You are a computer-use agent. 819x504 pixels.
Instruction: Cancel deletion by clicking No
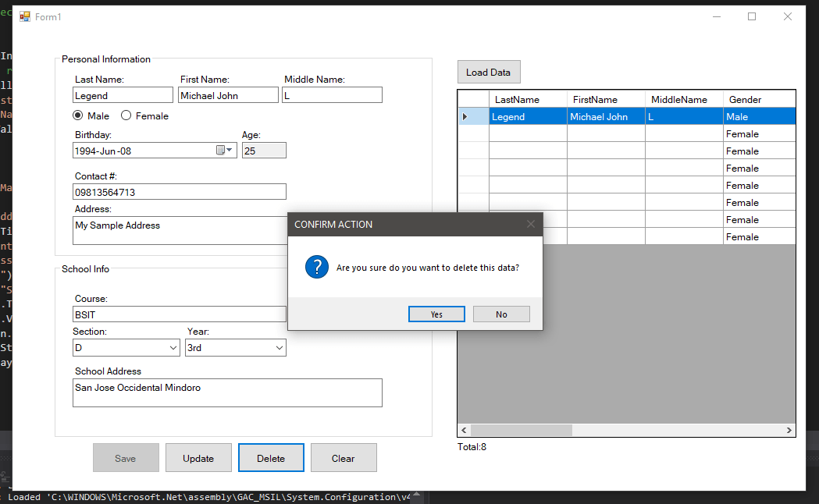500,314
